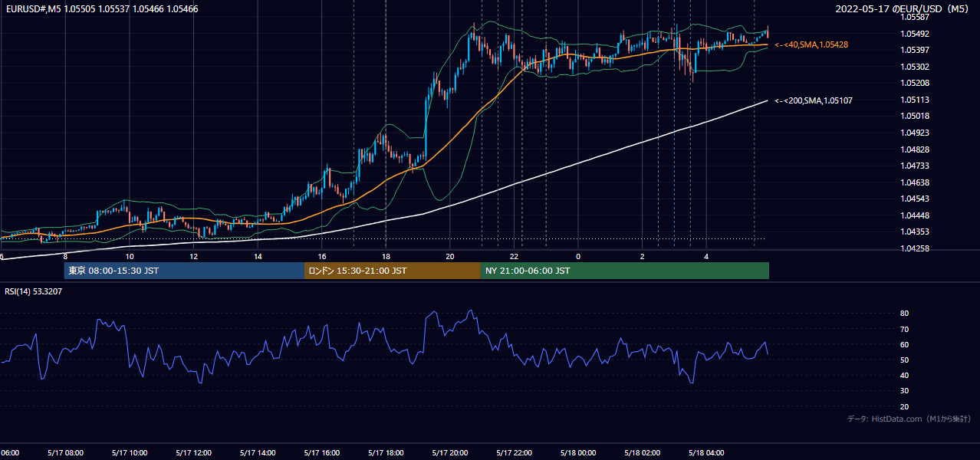Click hour label 22 below price chart
The height and width of the screenshot is (460, 980).
[515, 256]
